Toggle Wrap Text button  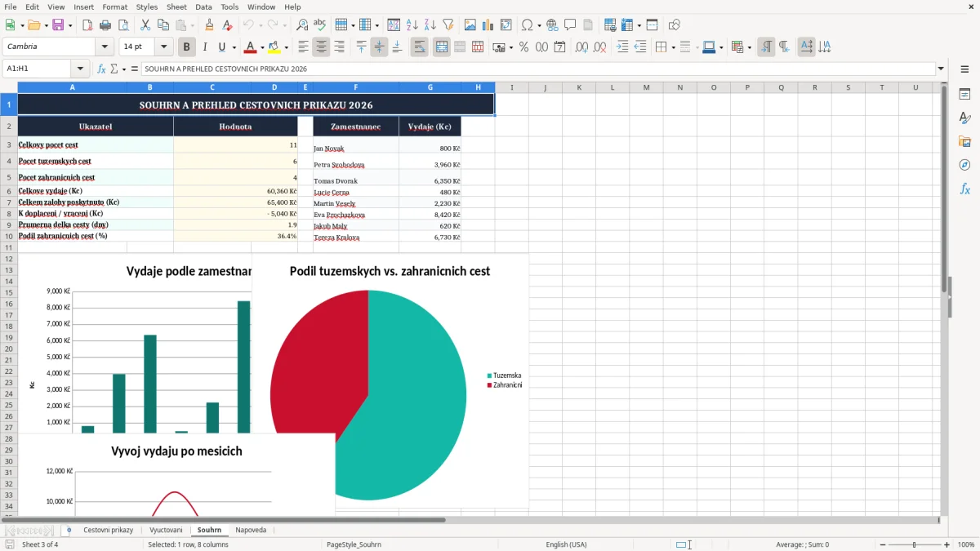419,47
